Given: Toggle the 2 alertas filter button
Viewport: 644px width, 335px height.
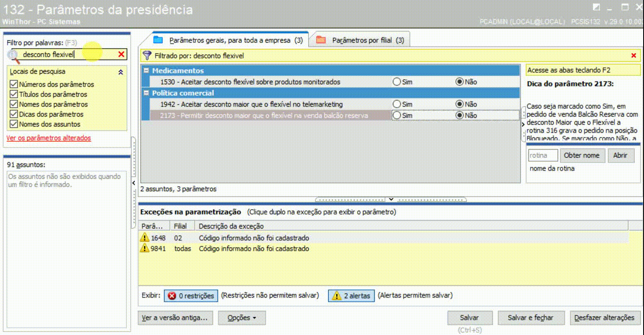Looking at the screenshot, I should point(351,296).
